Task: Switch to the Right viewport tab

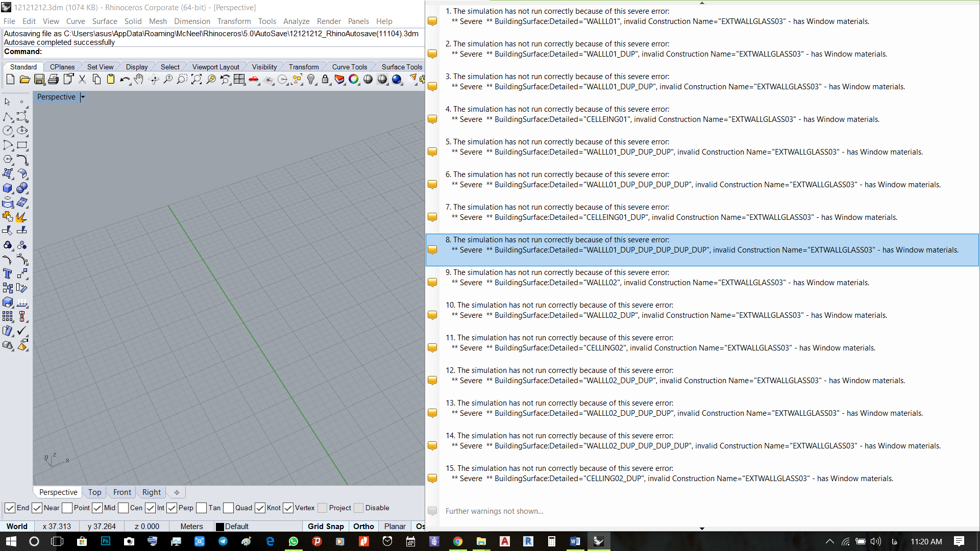Action: [152, 492]
